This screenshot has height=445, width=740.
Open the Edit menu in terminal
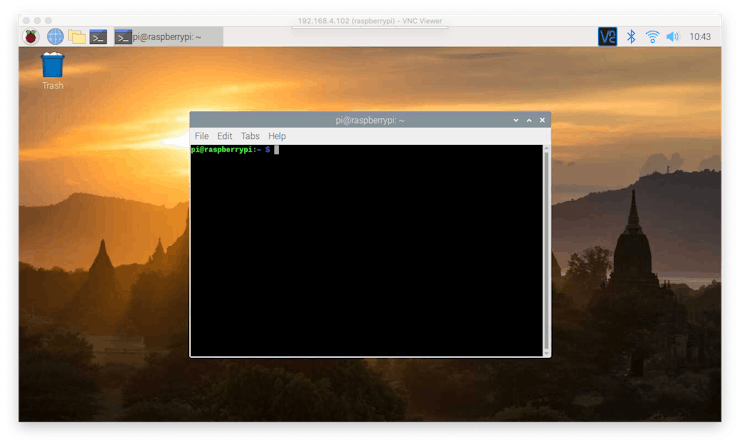225,136
